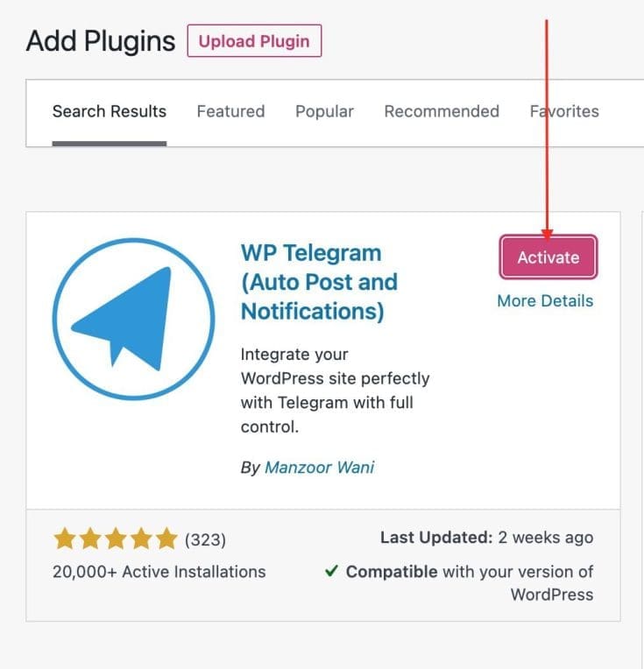Select the Recommended tab
644x669 pixels.
click(x=442, y=111)
